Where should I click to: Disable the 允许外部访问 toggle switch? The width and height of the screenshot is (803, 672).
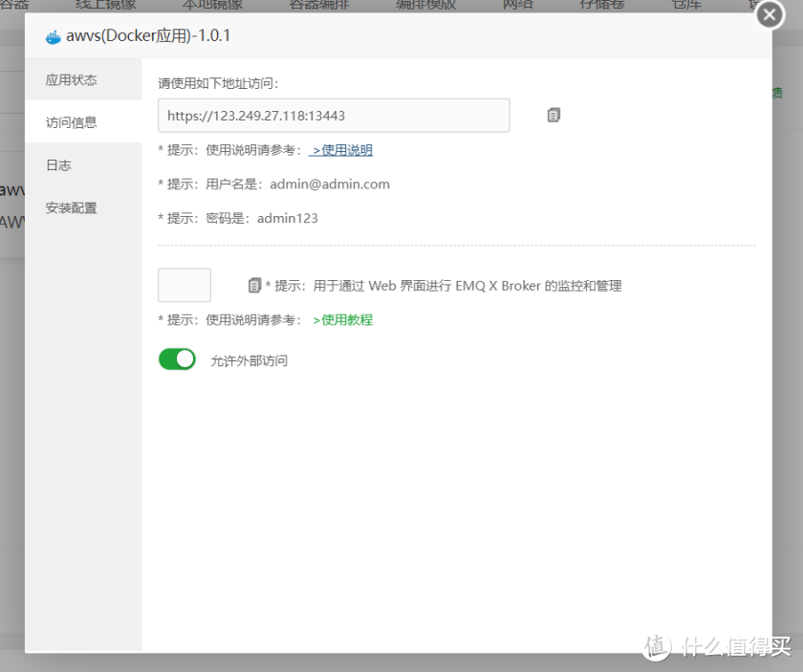coord(177,359)
